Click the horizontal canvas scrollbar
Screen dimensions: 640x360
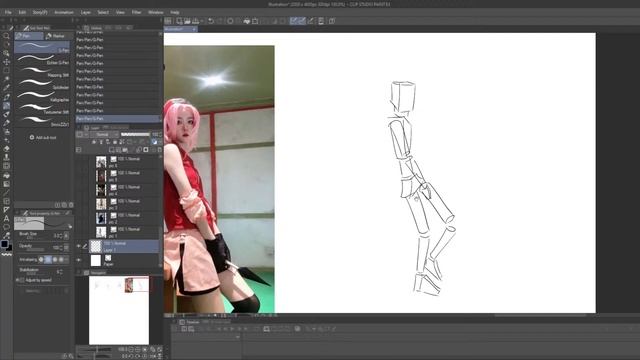point(540,315)
